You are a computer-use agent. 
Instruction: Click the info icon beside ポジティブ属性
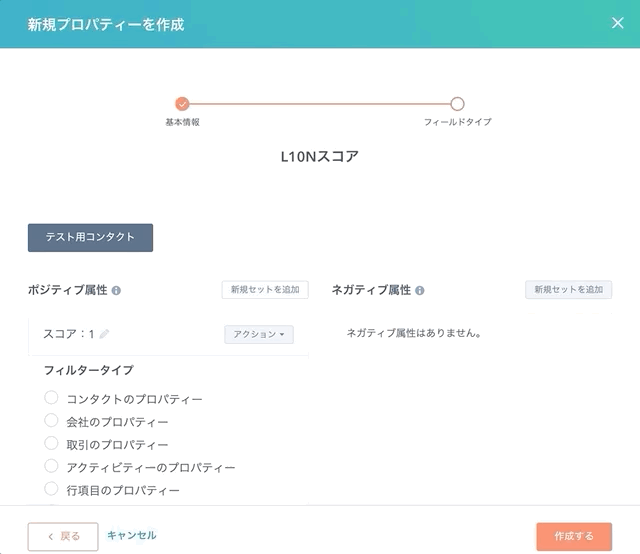coord(116,291)
